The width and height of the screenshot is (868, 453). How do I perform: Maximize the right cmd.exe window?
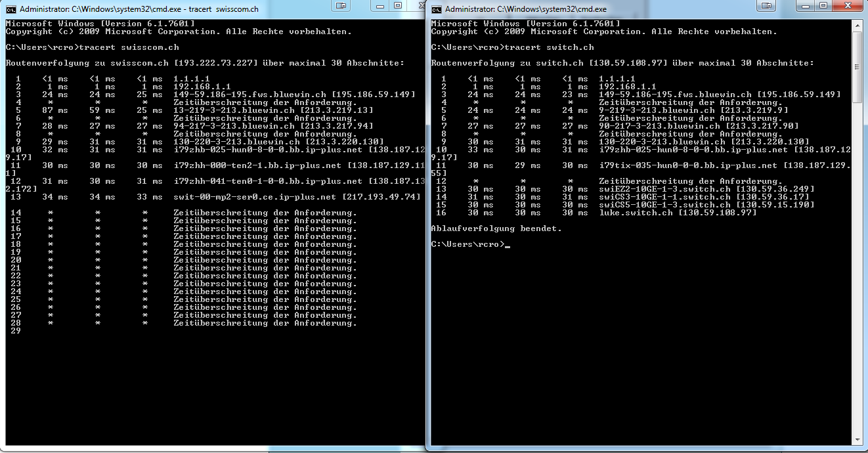point(823,6)
